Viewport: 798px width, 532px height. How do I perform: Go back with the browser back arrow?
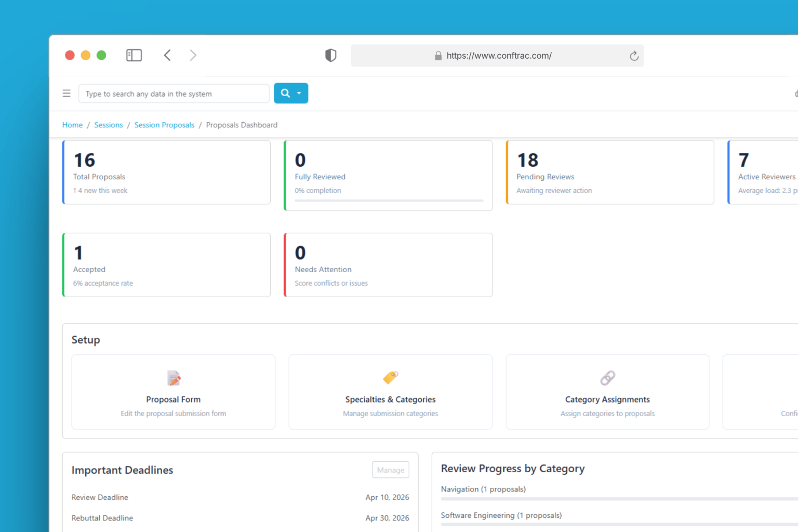click(167, 55)
